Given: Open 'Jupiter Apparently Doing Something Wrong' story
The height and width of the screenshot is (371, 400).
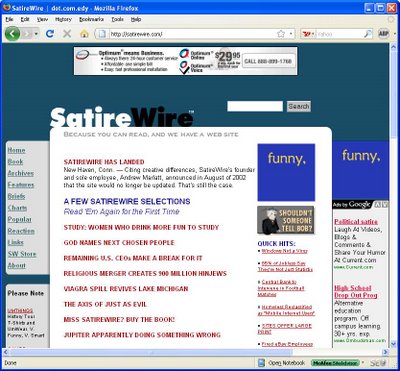Looking at the screenshot, I should coord(142,335).
